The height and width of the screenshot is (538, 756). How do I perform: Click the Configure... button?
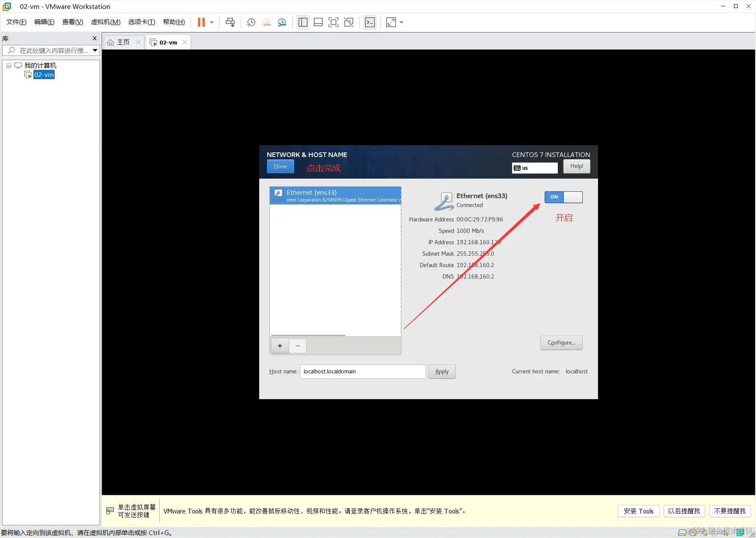(561, 343)
